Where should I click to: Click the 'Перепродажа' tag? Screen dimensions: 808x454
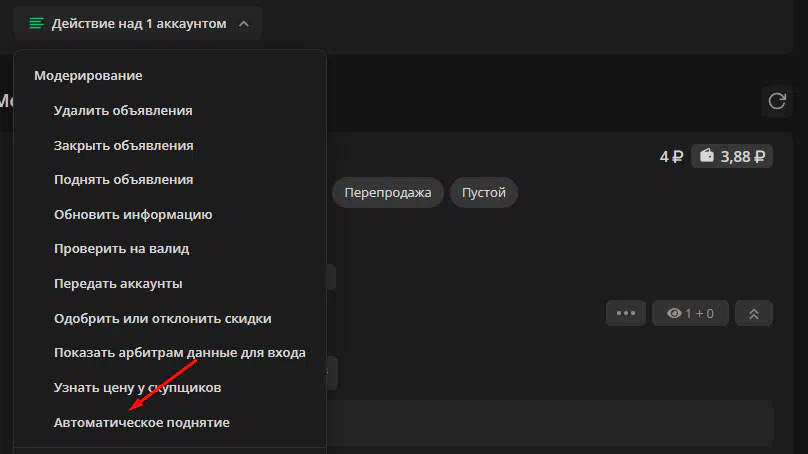tap(388, 193)
